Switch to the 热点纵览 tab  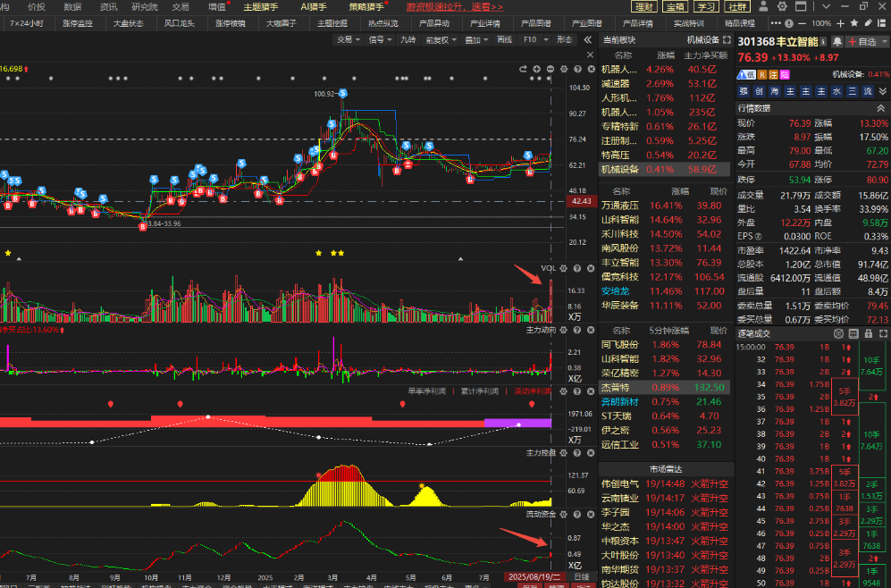pos(383,23)
